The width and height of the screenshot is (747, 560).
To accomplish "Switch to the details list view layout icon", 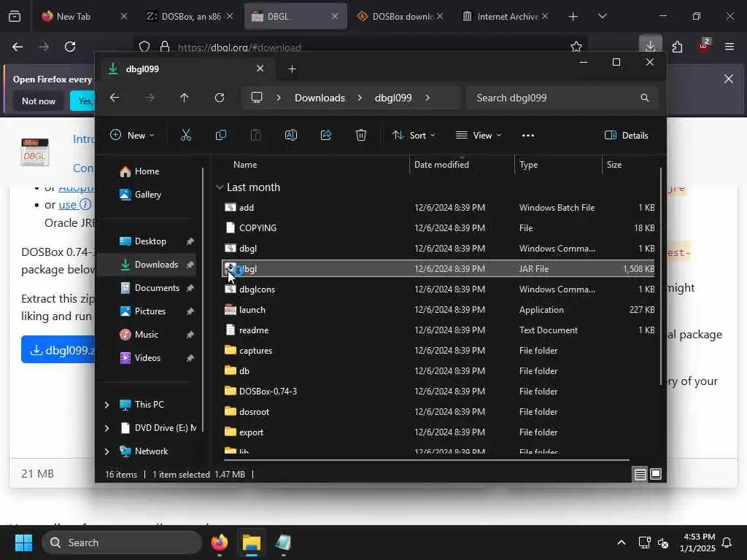I will coord(640,474).
